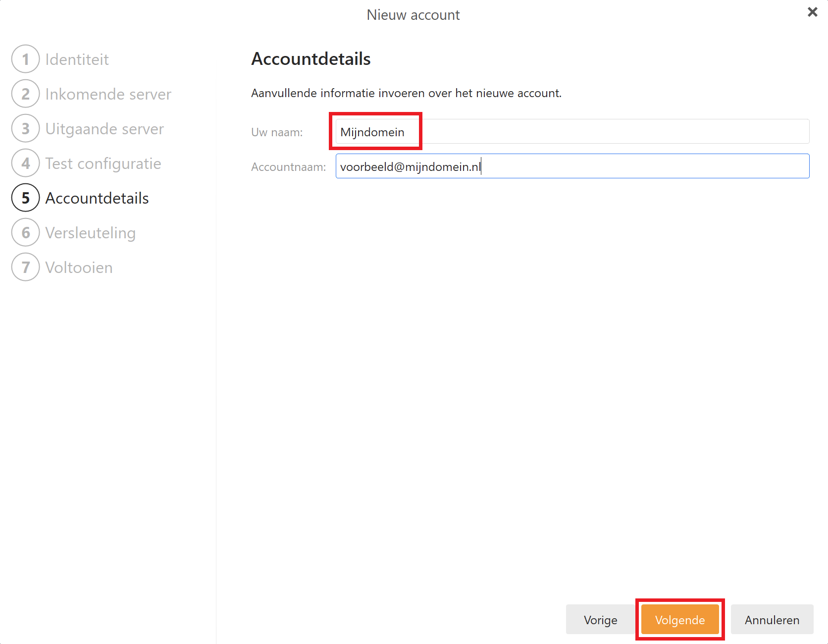Go to the Identiteit step label

click(x=77, y=59)
